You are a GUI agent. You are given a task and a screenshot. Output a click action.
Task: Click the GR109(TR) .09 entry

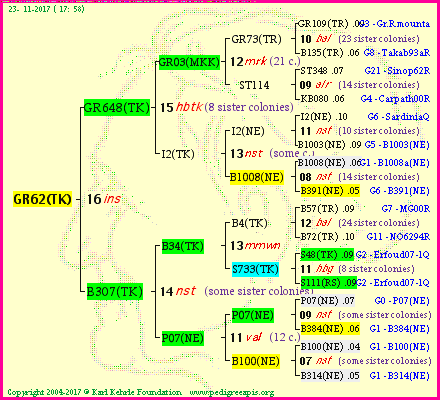pyautogui.click(x=329, y=24)
